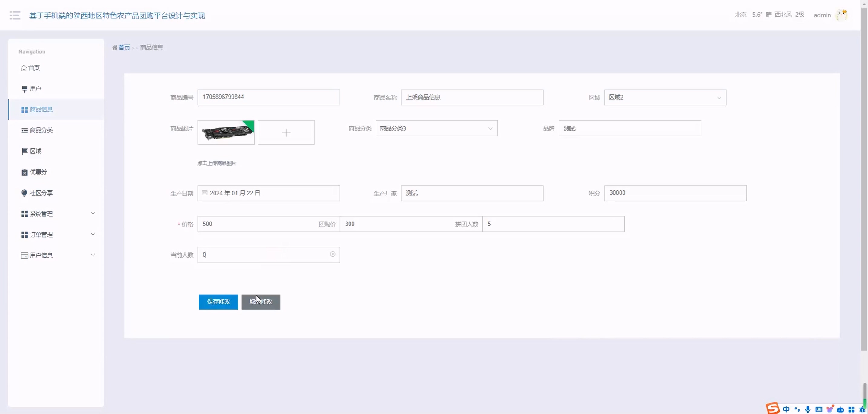Focus the 团购价 input with 300
Screen dimensions: 868x414
click(x=411, y=224)
